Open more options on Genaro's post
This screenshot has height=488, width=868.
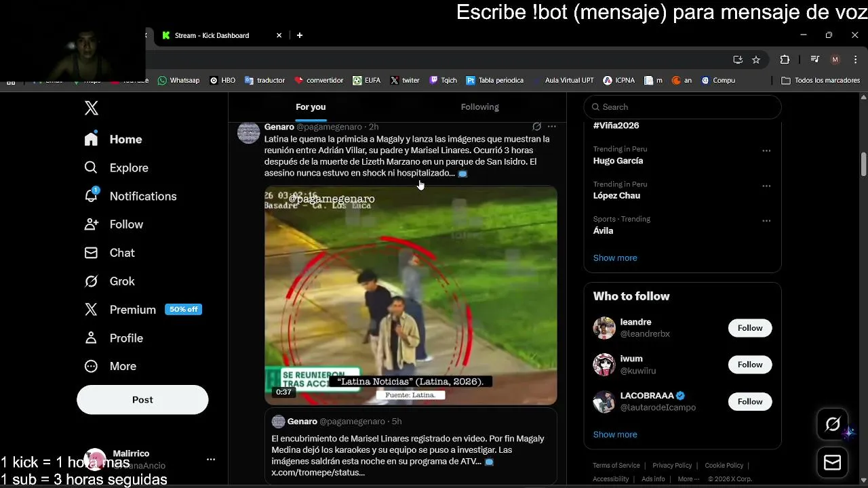(x=552, y=127)
